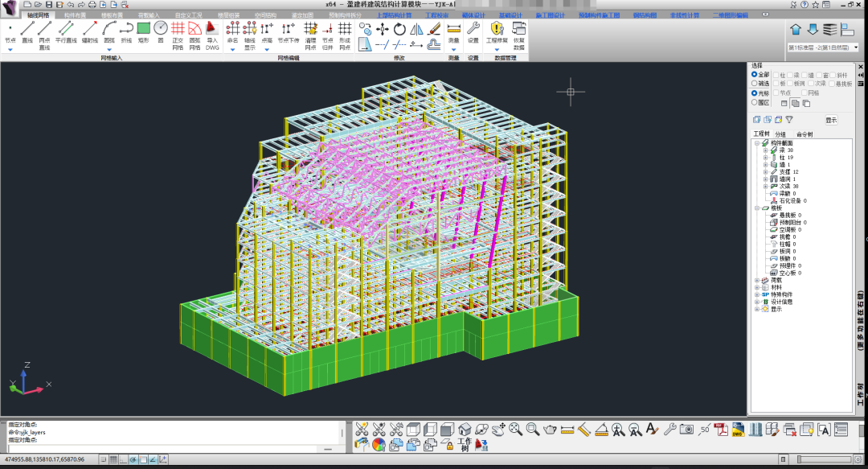Click the 显示 button in selection panel

[831, 121]
